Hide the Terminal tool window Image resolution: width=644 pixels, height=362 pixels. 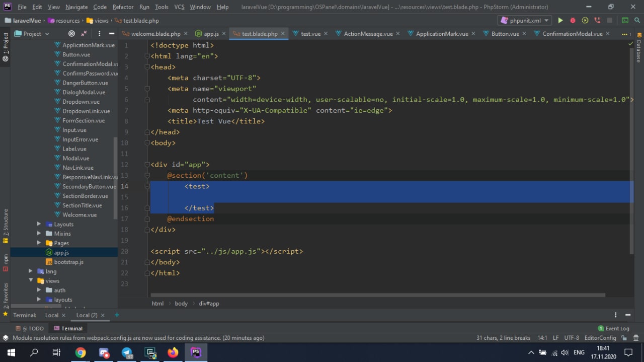pyautogui.click(x=628, y=315)
